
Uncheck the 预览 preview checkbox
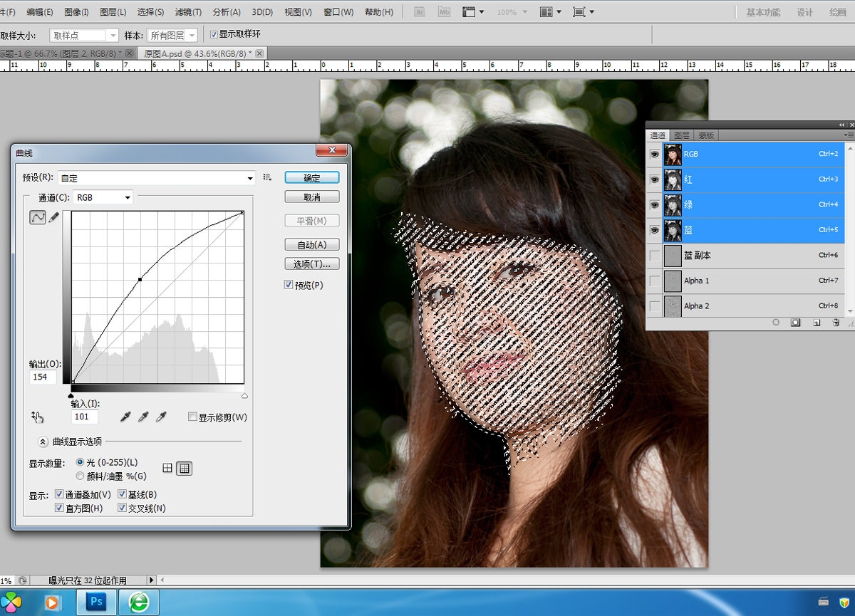pos(289,285)
